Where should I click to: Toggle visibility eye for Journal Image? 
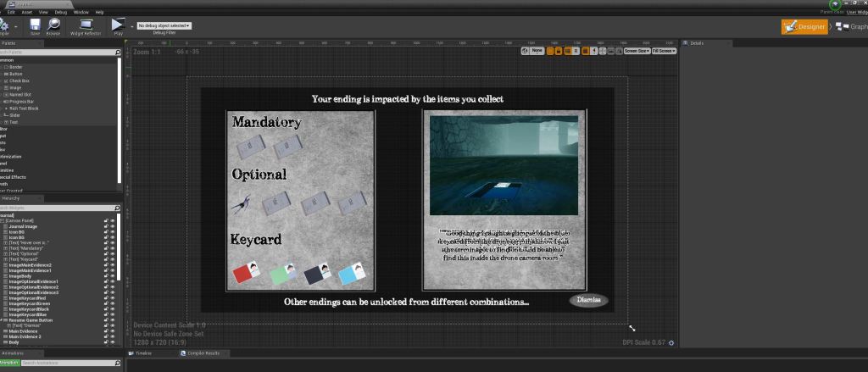pos(113,226)
